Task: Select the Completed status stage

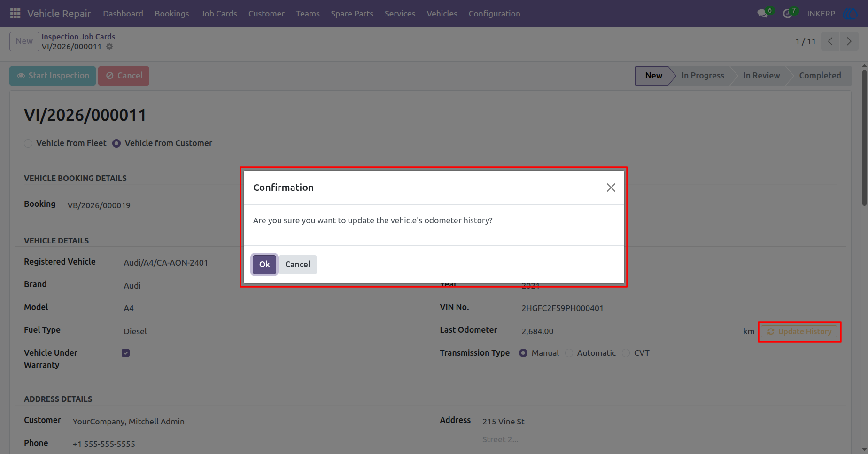Action: (820, 76)
